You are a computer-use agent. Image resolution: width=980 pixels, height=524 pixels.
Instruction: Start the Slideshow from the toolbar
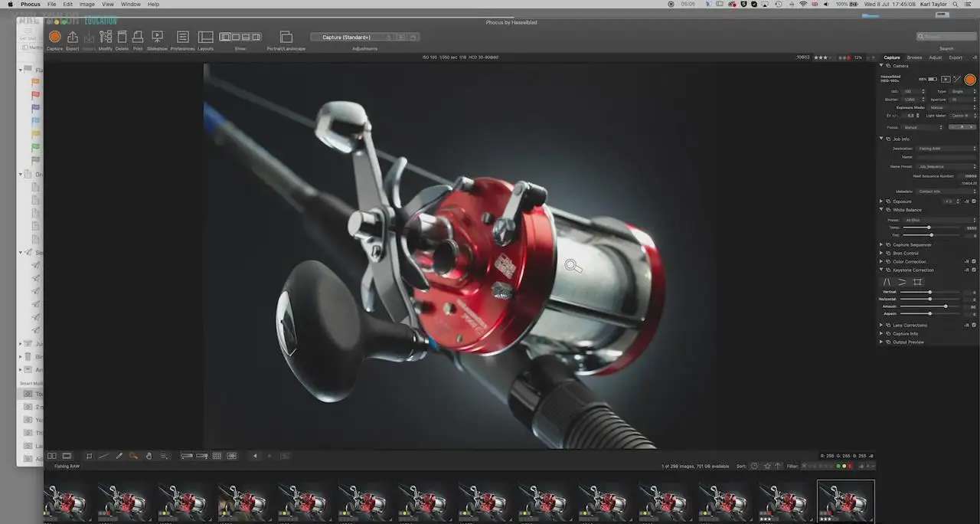157,37
